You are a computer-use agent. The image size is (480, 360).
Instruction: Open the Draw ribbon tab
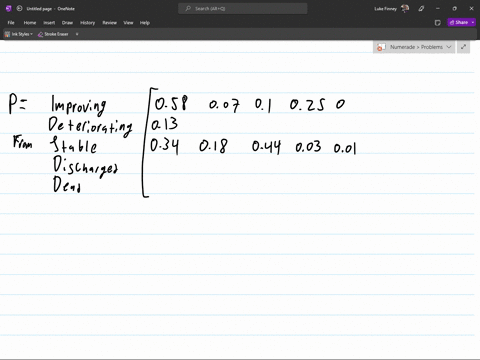(x=67, y=23)
